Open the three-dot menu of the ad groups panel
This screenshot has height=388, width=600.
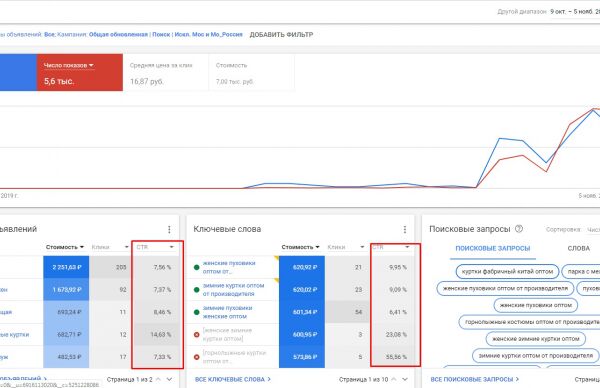click(169, 229)
